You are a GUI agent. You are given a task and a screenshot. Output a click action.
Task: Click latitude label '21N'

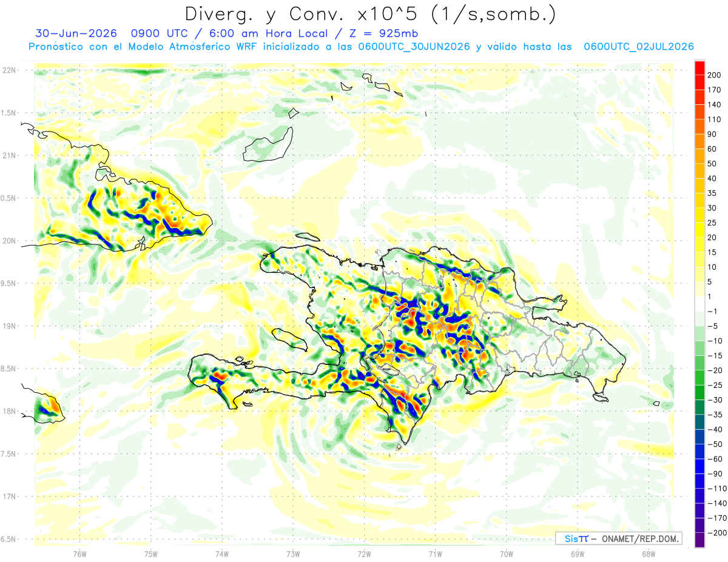tap(9, 155)
